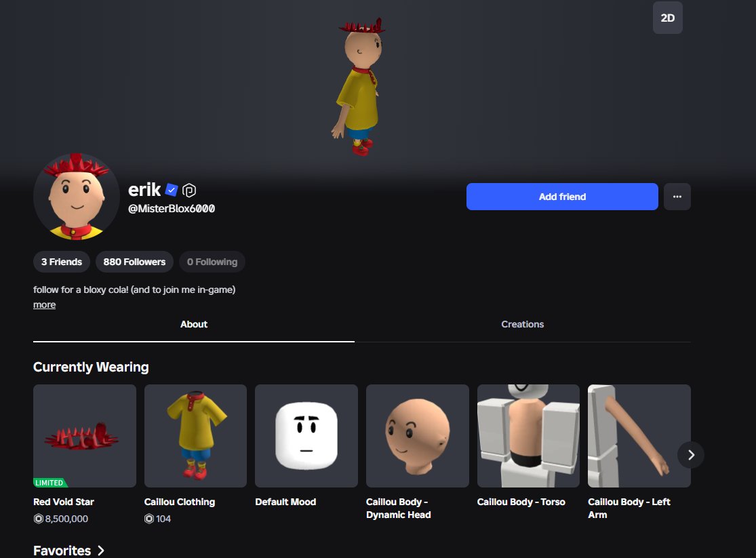Open the 0 Following list

click(x=212, y=262)
